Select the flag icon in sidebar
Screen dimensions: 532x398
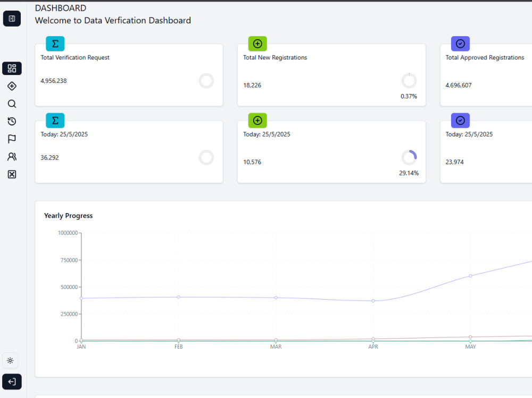(x=12, y=139)
